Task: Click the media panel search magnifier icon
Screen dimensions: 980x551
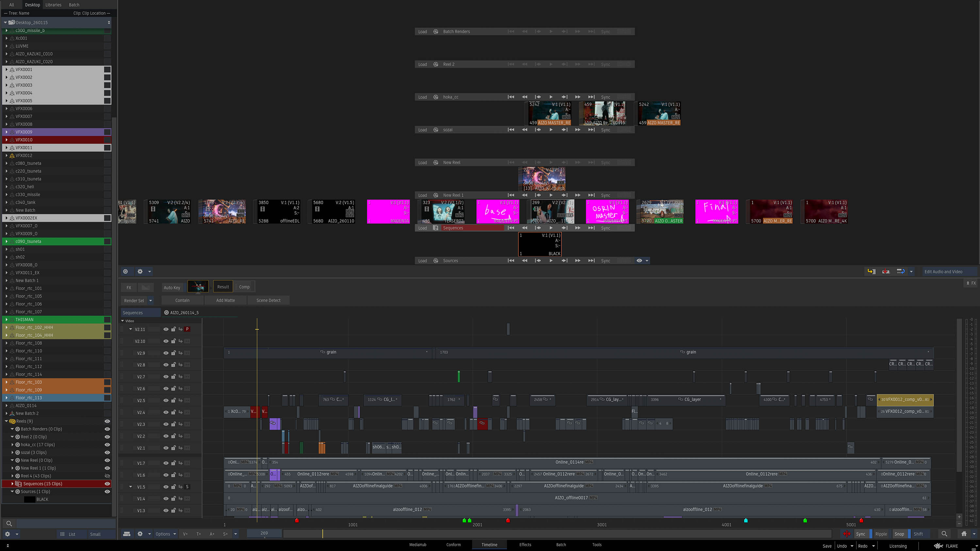Action: click(9, 524)
